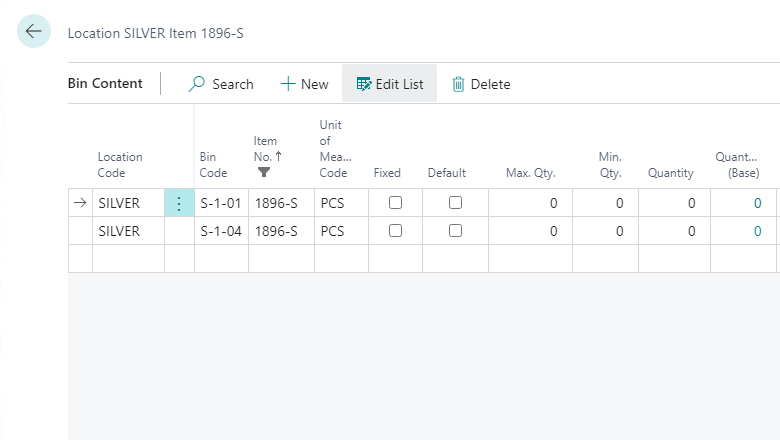This screenshot has height=440, width=780.
Task: Click Max. Qty. cell for bin S-1-04
Action: (530, 231)
